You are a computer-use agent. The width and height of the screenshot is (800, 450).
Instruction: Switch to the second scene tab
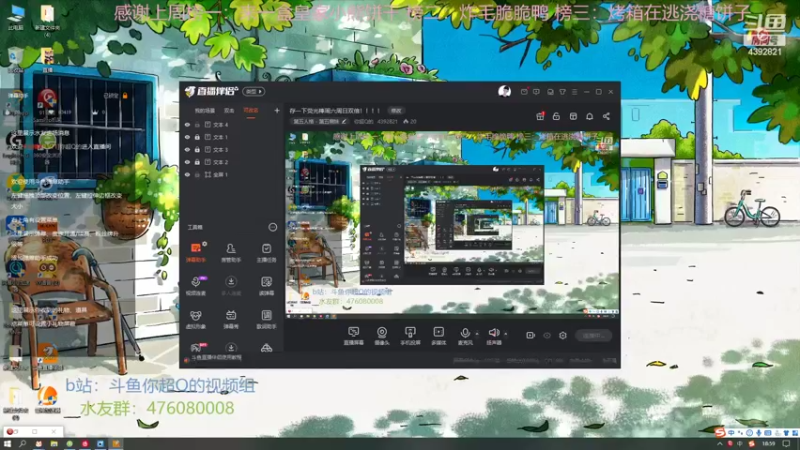click(x=229, y=110)
